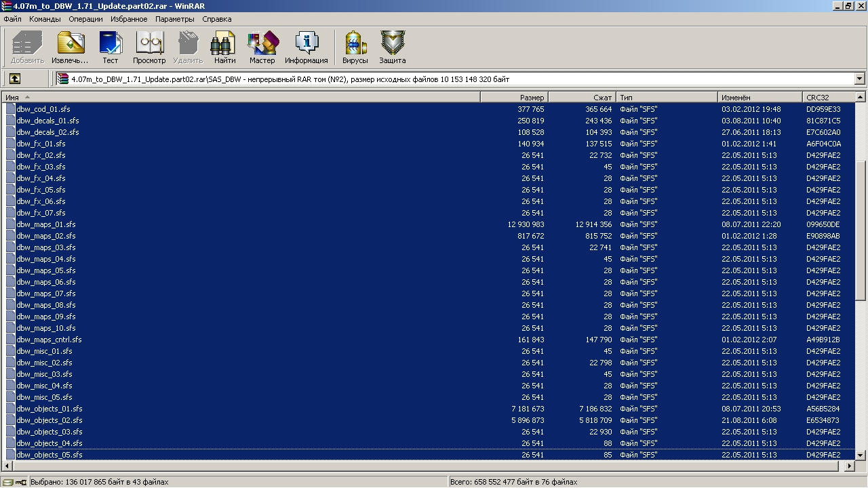The image size is (868, 488).
Task: Click size value 12 930 983
Action: click(526, 224)
